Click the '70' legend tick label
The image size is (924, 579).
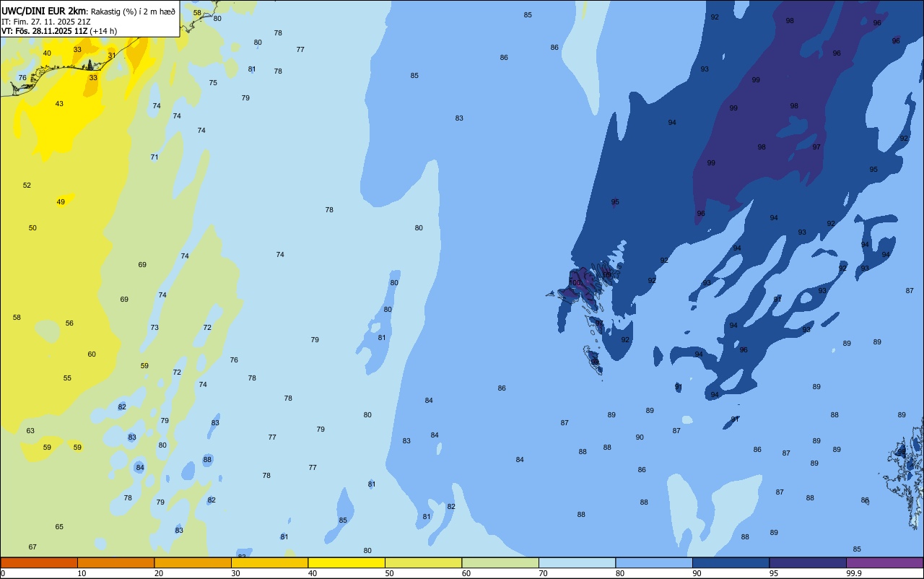coord(543,573)
